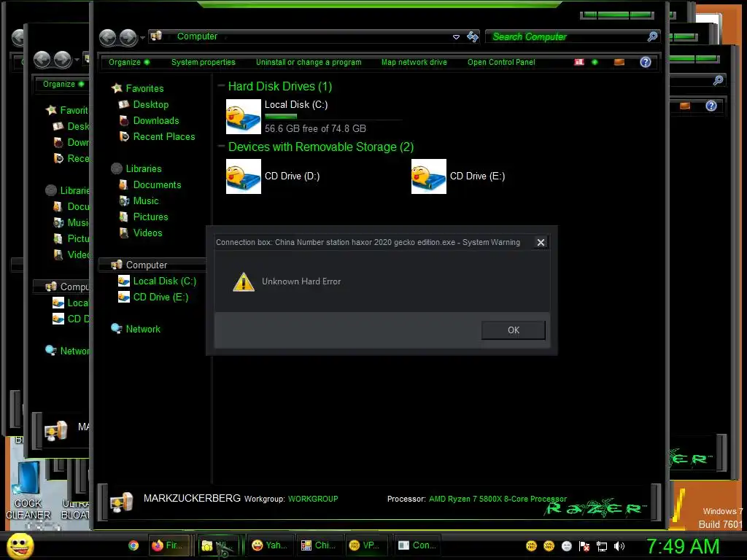Click Open Control Panel
This screenshot has height=560, width=747.
click(x=501, y=63)
